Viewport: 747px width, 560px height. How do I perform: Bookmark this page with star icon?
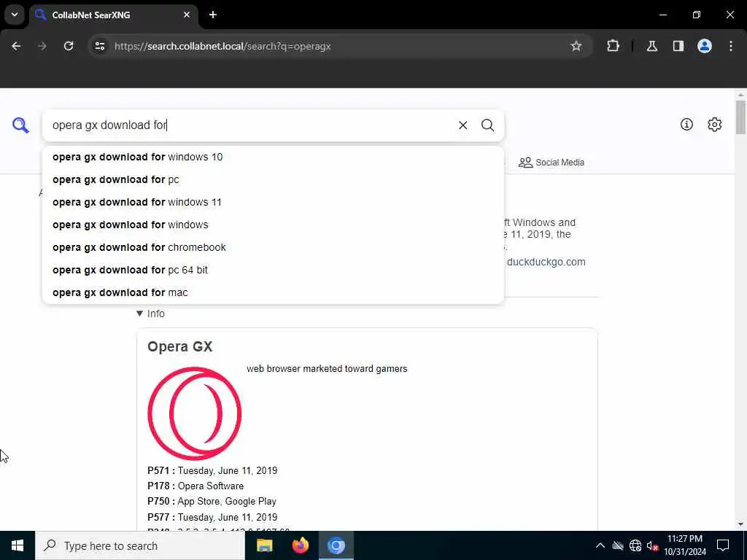click(x=576, y=46)
